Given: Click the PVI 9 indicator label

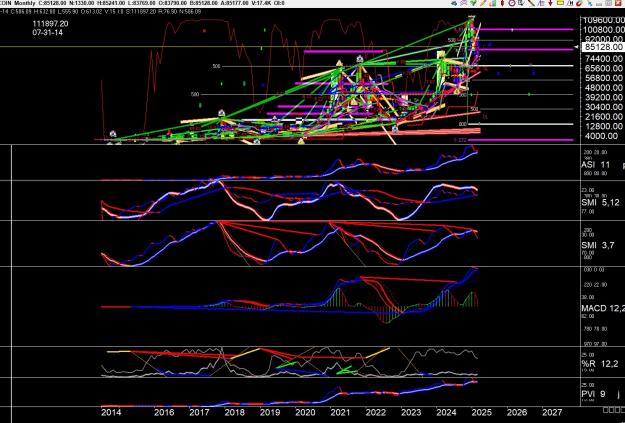Looking at the screenshot, I should coord(594,394).
